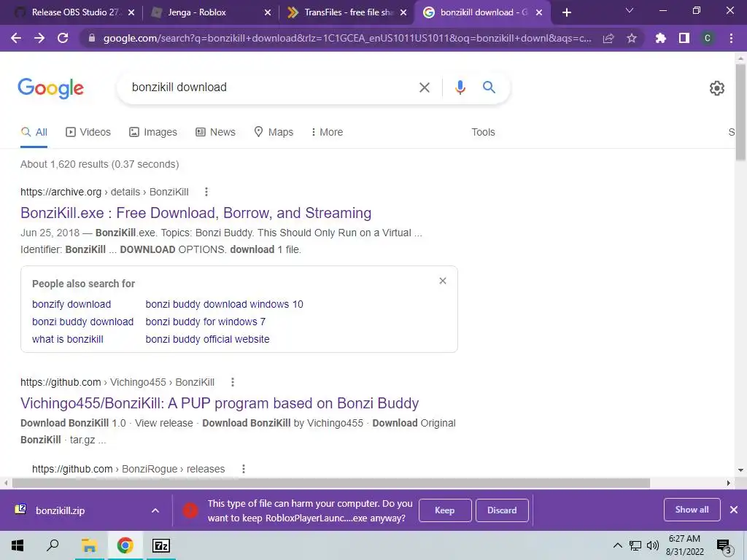Click the horizontal page scrollbar
Image resolution: width=747 pixels, height=560 pixels.
[x=331, y=483]
